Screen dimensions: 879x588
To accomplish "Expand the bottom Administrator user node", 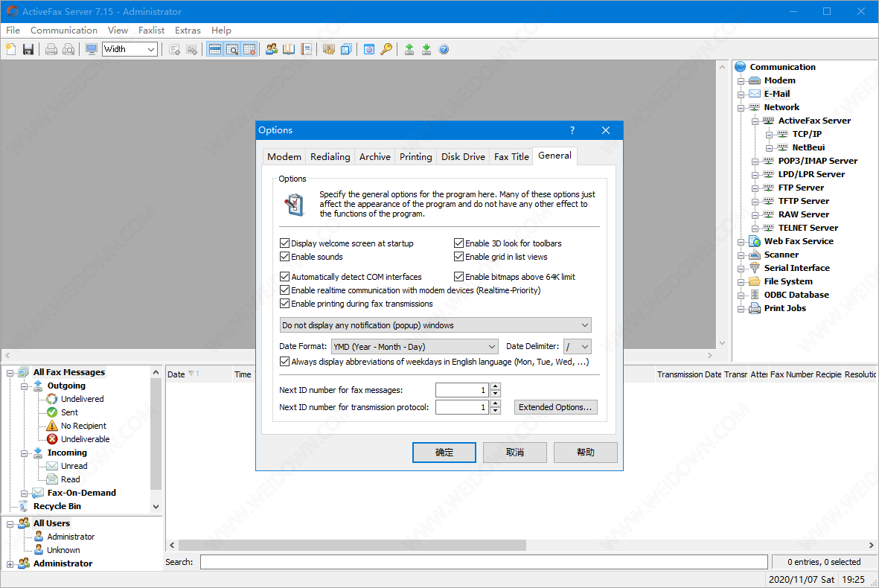I will [10, 564].
